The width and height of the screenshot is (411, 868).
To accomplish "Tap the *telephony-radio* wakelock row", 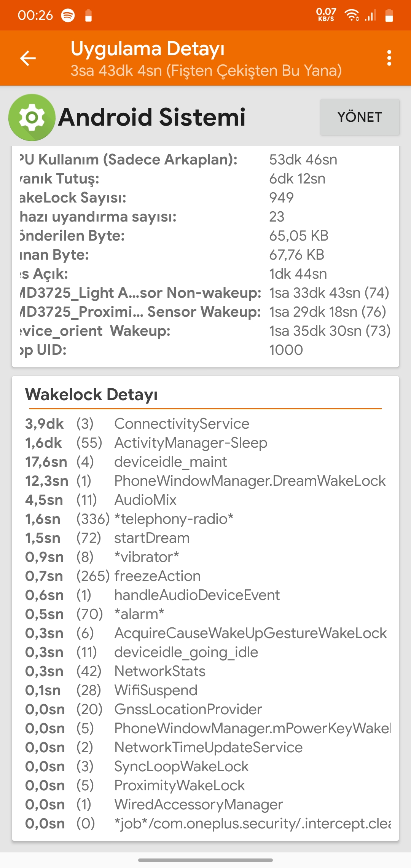I will pyautogui.click(x=205, y=519).
